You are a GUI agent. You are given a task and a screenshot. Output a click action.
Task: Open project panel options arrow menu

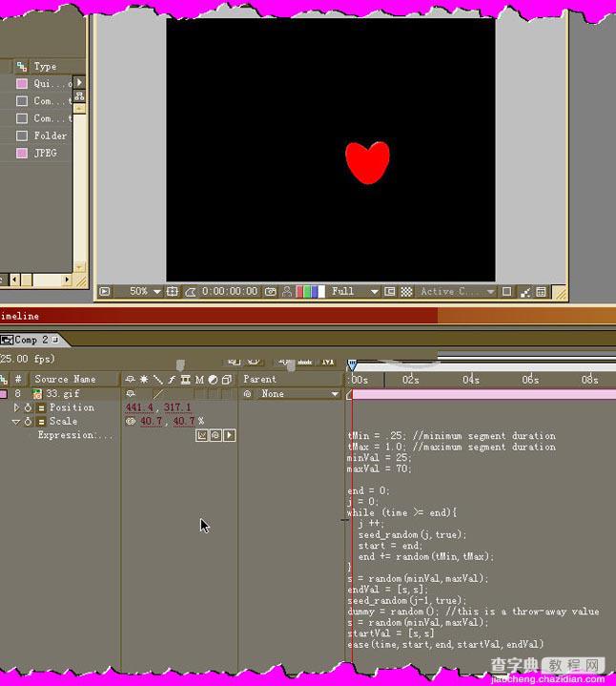pyautogui.click(x=79, y=82)
